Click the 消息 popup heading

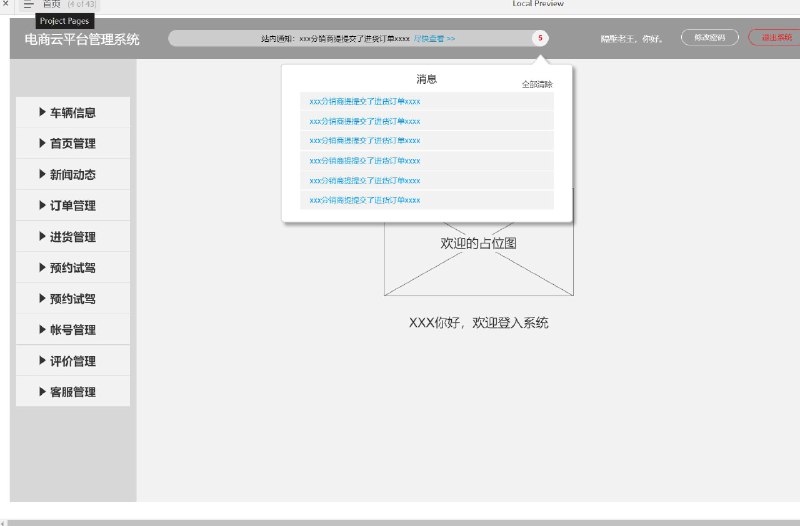coord(427,79)
